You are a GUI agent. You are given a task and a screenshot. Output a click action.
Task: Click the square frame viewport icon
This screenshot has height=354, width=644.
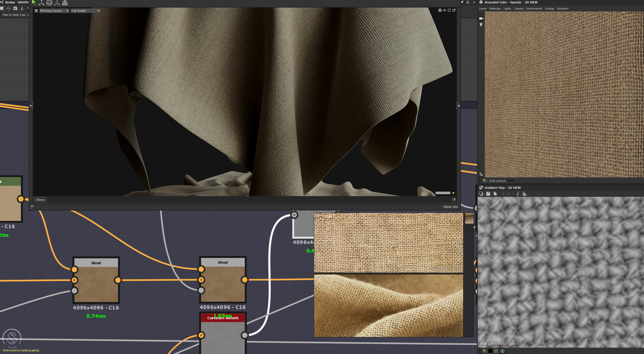pos(449,10)
